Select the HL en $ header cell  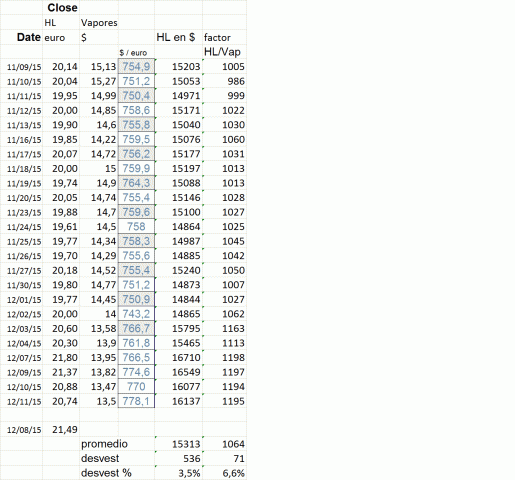[x=176, y=37]
